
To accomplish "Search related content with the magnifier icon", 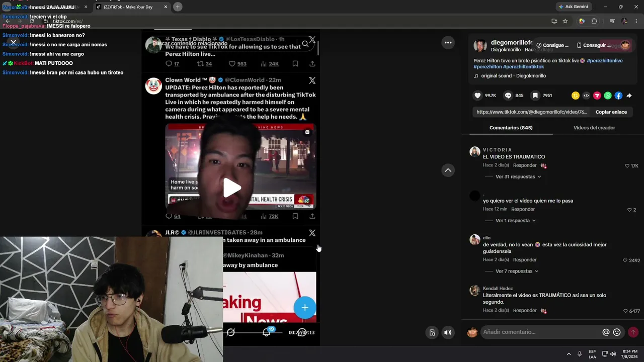I will point(305,44).
